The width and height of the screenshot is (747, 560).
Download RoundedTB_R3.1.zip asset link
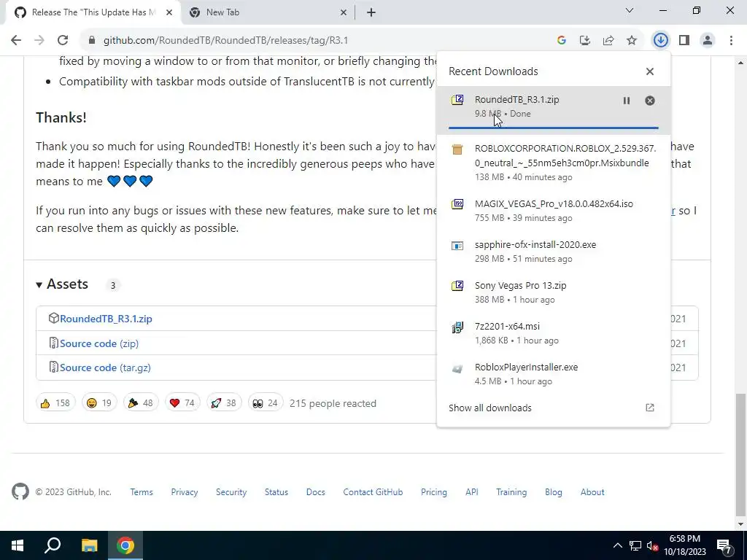(106, 319)
